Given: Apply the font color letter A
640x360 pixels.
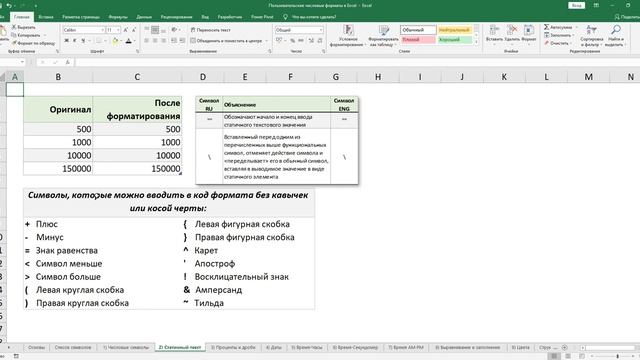Looking at the screenshot, I should (129, 40).
